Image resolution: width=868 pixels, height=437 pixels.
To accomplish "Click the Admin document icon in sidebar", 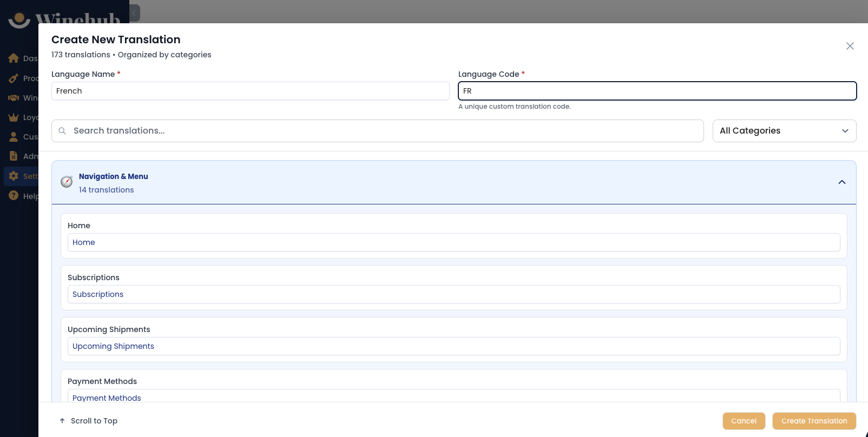I will point(14,156).
